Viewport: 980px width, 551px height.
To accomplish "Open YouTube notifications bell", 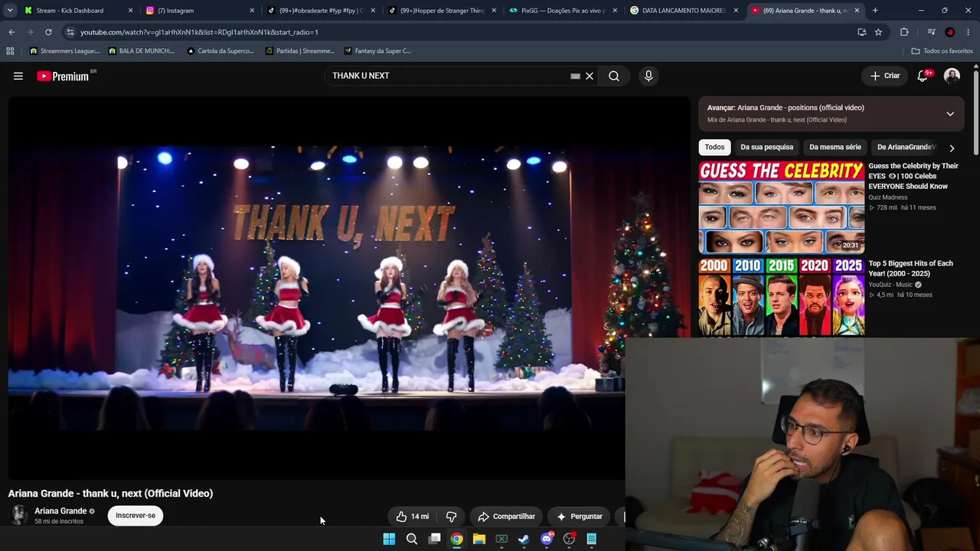I will pyautogui.click(x=923, y=76).
